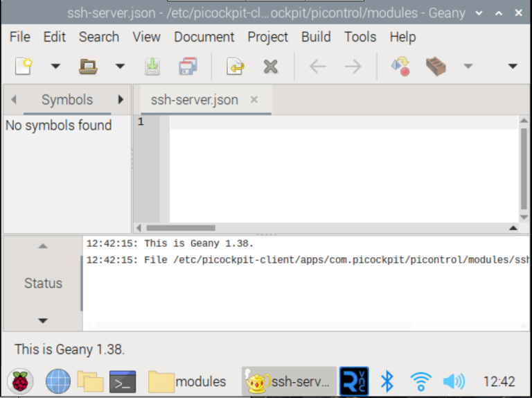Image resolution: width=532 pixels, height=398 pixels.
Task: Reload current file from disk icon
Action: [x=235, y=66]
